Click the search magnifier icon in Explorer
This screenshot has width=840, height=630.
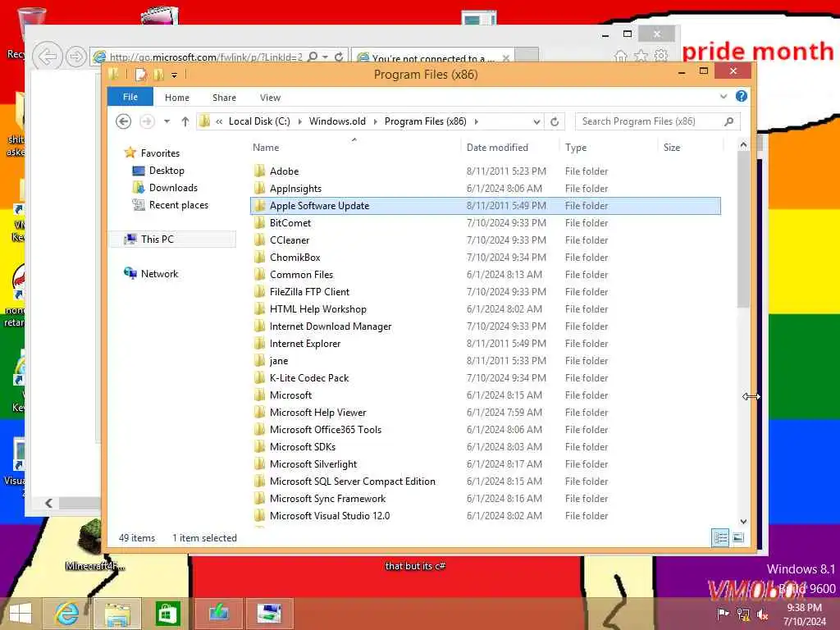point(728,121)
